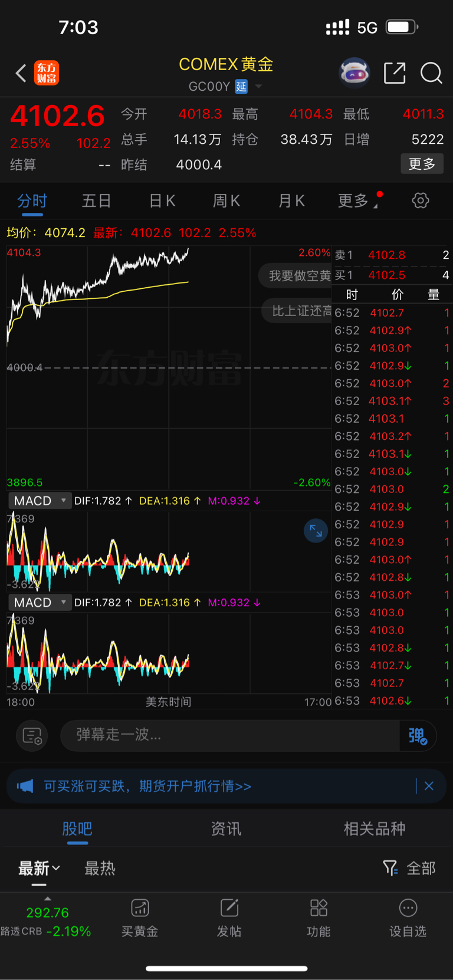Tap the 我要做空黄 danmaku bubble
Viewport: 453px width, 980px height.
pos(295,275)
